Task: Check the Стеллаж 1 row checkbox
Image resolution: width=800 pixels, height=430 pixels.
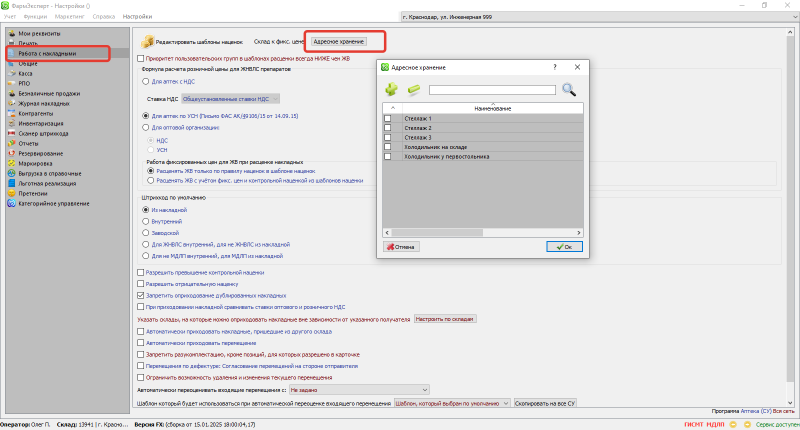Action: click(388, 119)
